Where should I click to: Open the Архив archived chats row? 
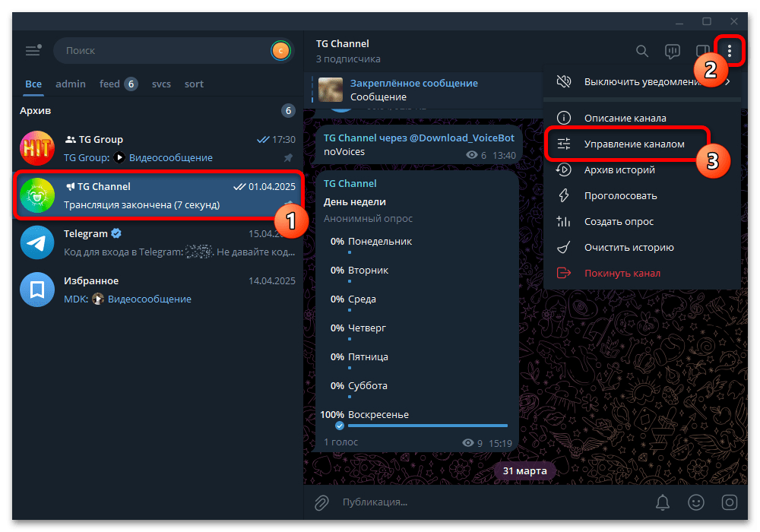coord(157,110)
